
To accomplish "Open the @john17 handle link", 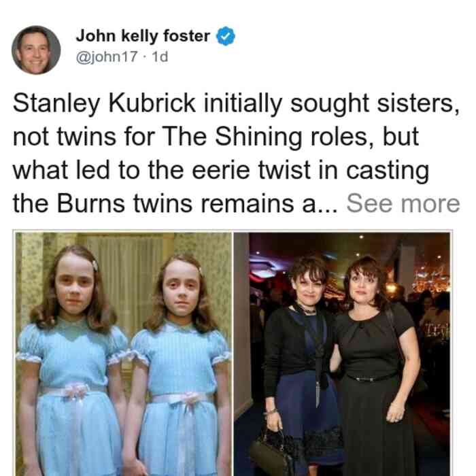I will pyautogui.click(x=107, y=56).
